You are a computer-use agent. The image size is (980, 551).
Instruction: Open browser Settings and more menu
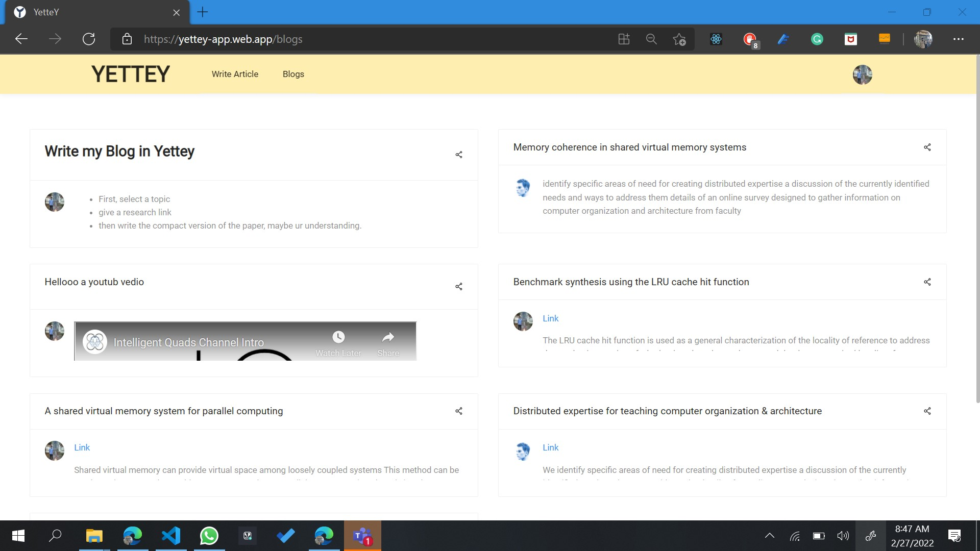click(x=958, y=39)
